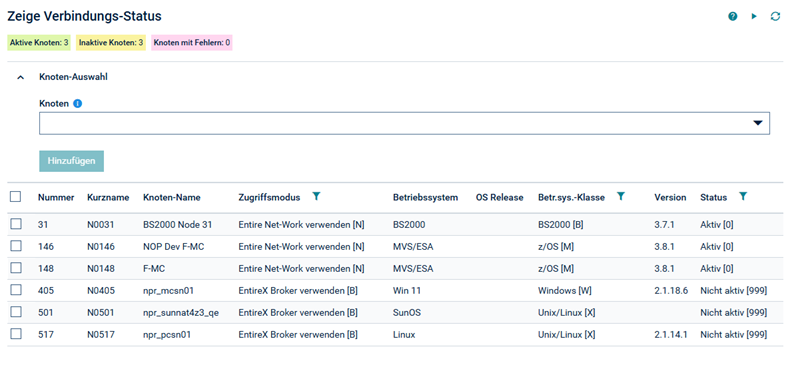
Task: Click the Version column header
Action: 670,197
